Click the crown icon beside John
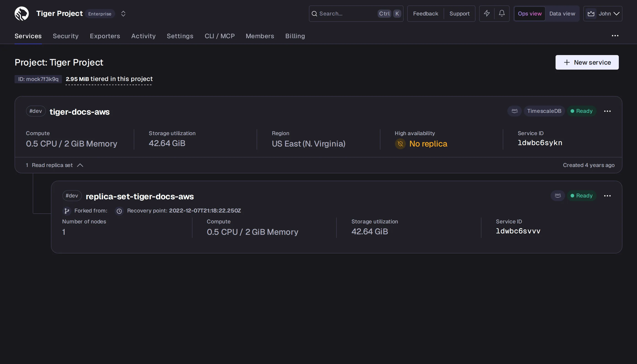The image size is (637, 364). (x=591, y=13)
